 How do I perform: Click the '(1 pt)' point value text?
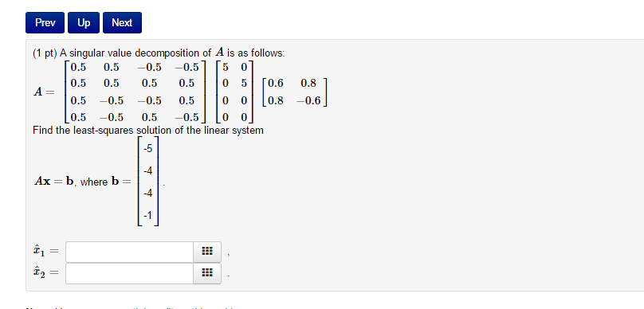pyautogui.click(x=45, y=53)
